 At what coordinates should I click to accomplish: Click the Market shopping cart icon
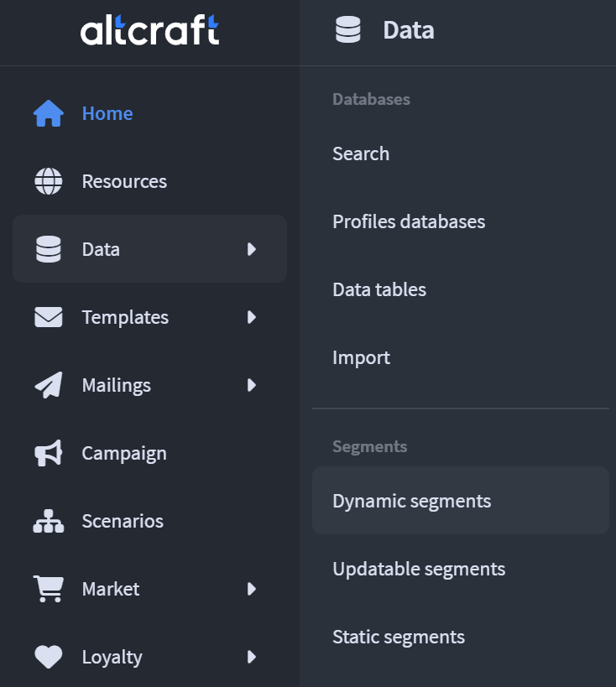point(49,589)
